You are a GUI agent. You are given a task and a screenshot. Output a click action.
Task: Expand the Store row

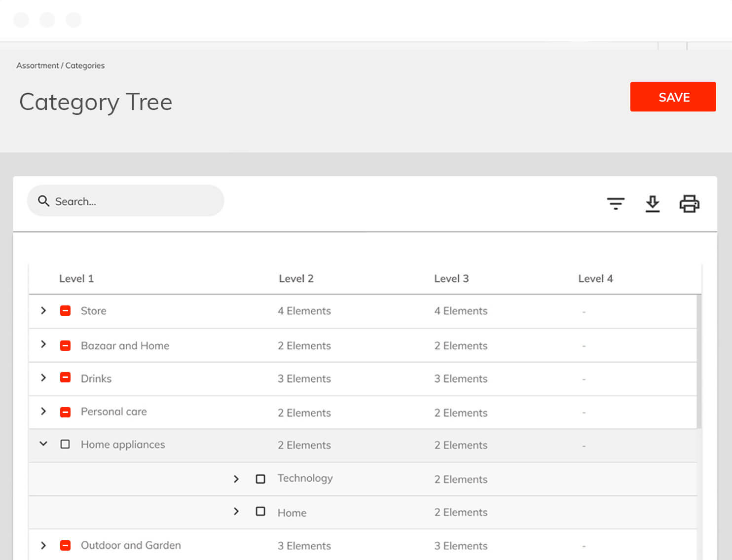(x=43, y=310)
